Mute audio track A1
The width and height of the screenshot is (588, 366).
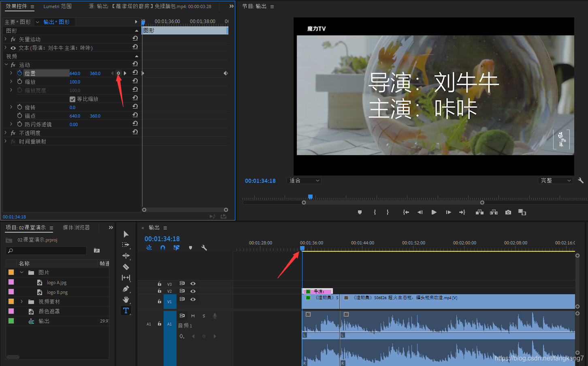coord(193,316)
